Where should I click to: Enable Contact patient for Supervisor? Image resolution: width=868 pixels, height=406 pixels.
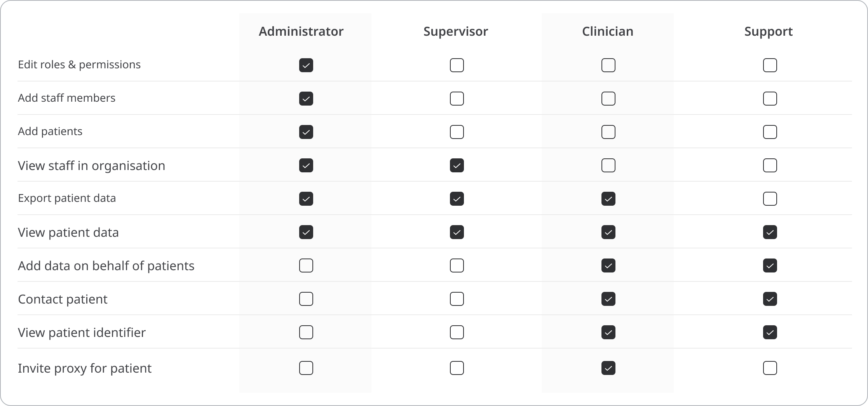(457, 299)
